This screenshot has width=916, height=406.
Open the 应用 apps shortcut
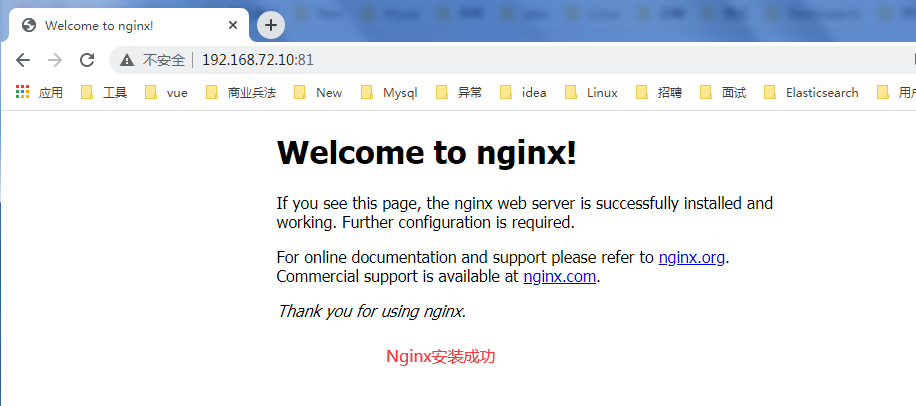click(39, 92)
